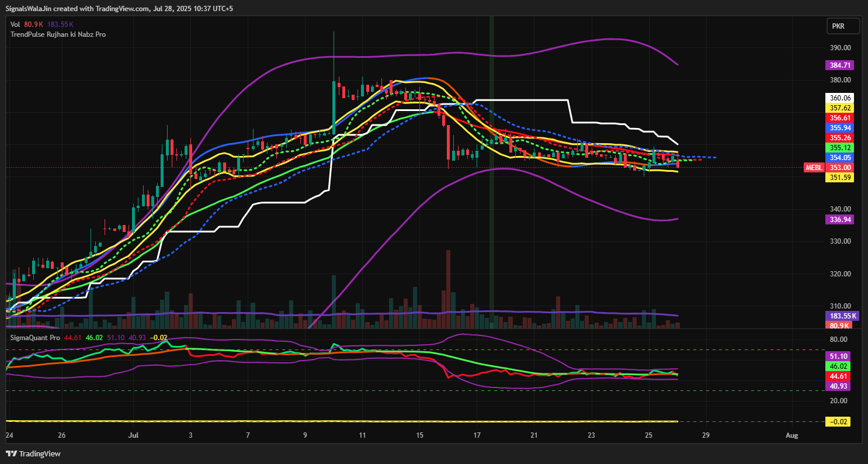Screen dimensions: 868x464
Task: Click the 330.00 price axis label
Action: click(840, 241)
